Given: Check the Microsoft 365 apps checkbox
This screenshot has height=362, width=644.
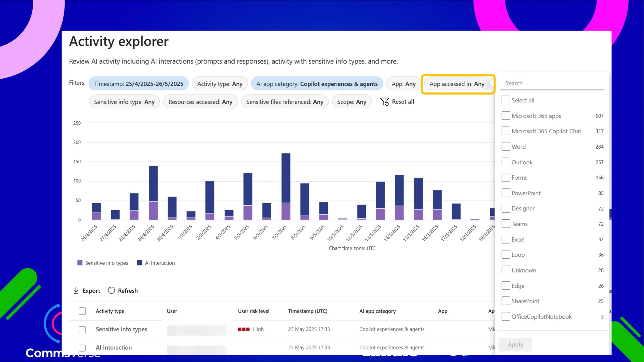Looking at the screenshot, I should pos(506,116).
